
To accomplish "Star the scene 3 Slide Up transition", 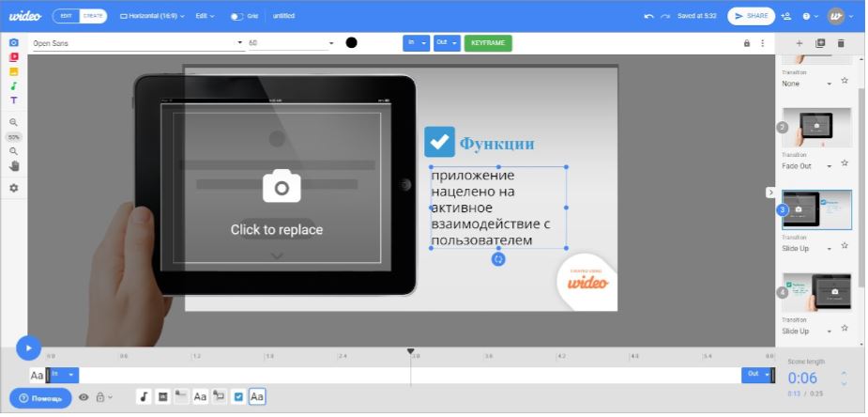I will pyautogui.click(x=845, y=245).
